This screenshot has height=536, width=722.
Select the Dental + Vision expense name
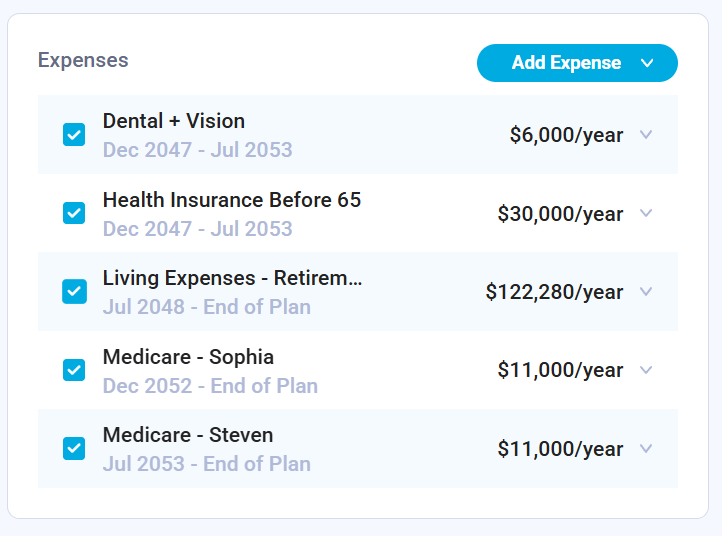point(174,121)
